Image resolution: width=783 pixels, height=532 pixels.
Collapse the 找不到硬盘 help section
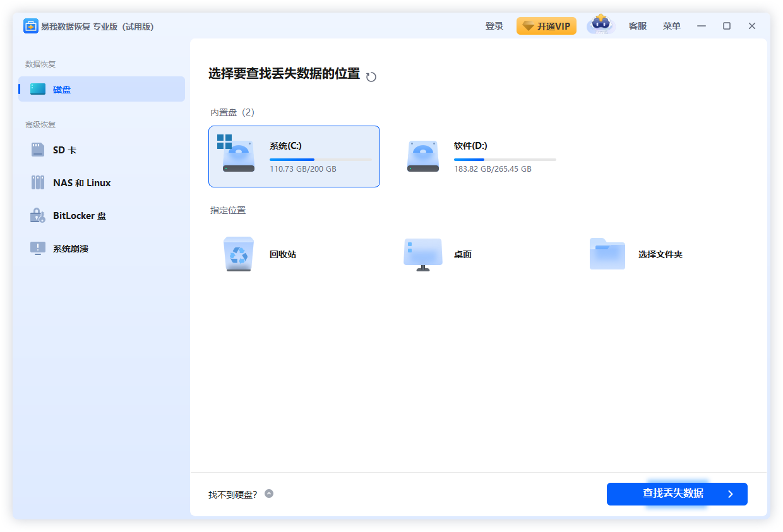coord(268,494)
